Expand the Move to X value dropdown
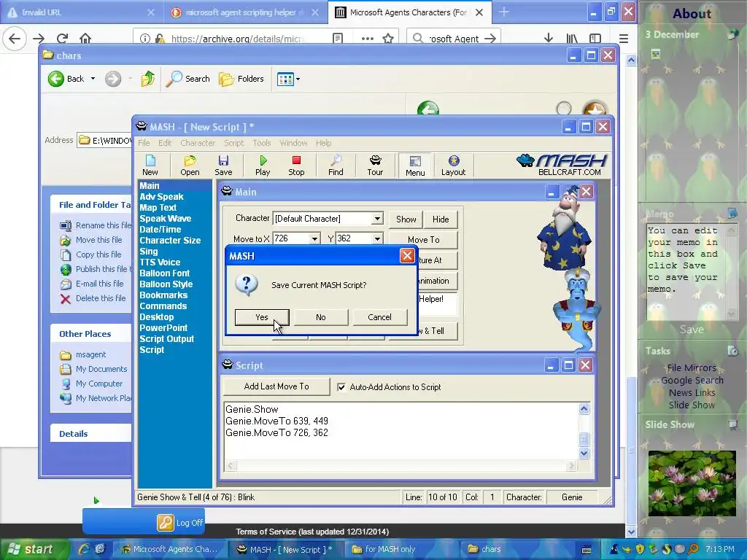 [314, 238]
